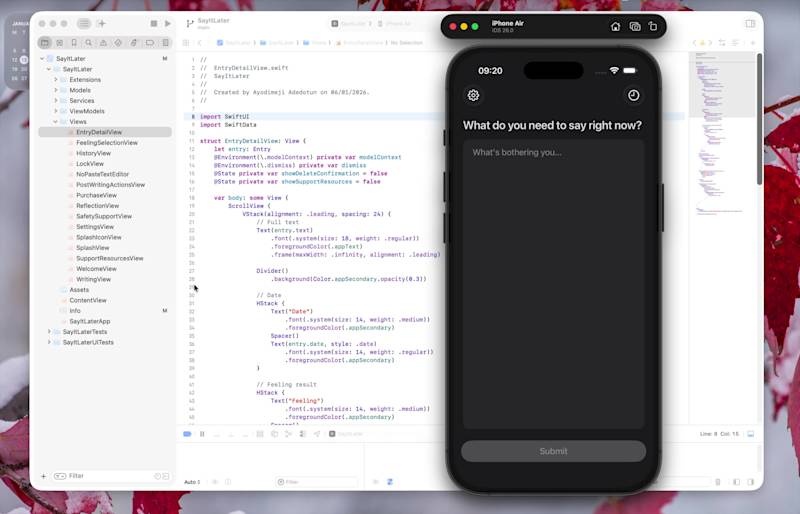Open FeelingSelectionView file
Viewport: 800px width, 514px height.
pyautogui.click(x=107, y=143)
